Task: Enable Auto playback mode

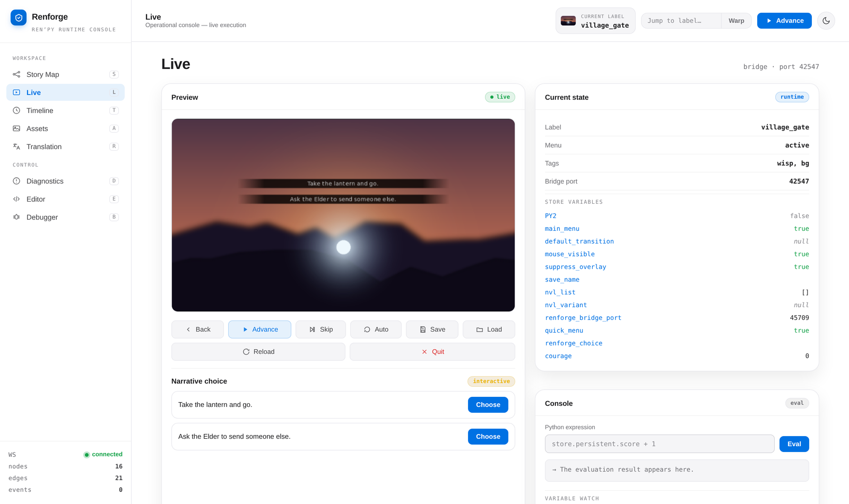Action: pyautogui.click(x=376, y=329)
